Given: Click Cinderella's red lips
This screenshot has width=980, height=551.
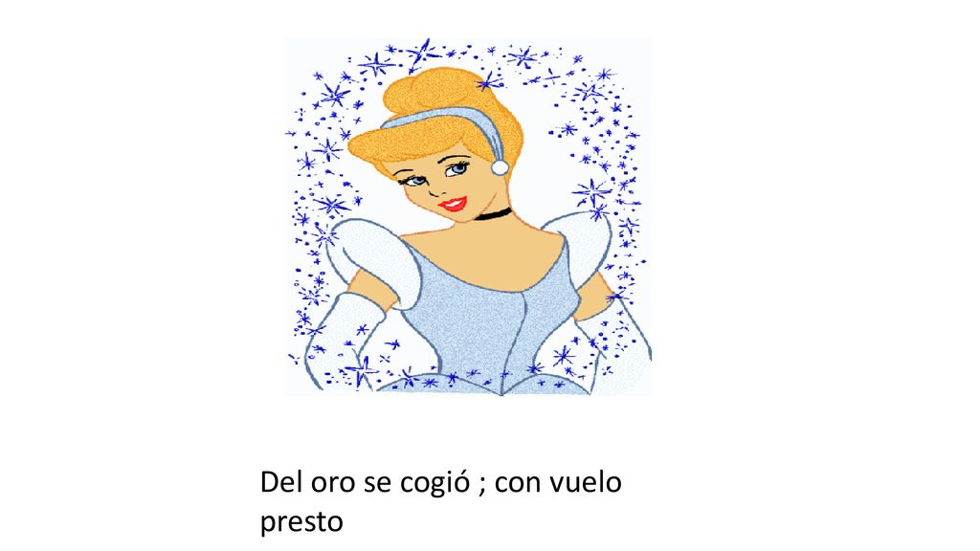Looking at the screenshot, I should point(453,205).
